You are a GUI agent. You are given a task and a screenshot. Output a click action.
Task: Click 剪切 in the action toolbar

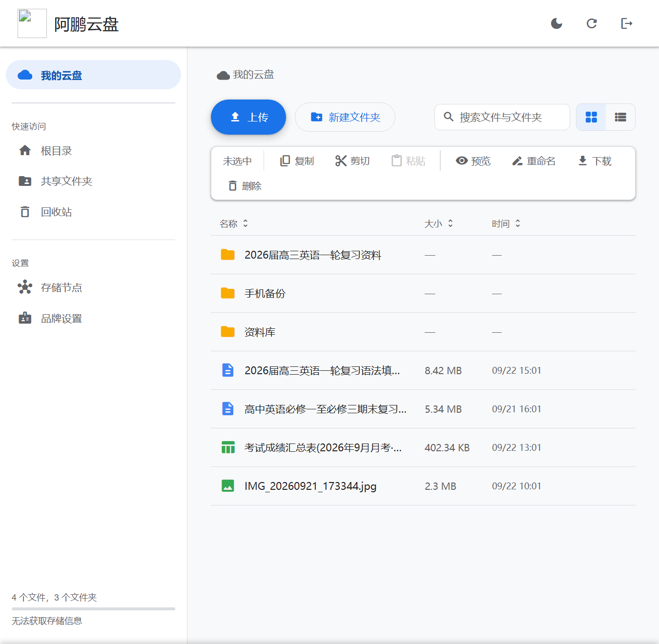tap(352, 161)
